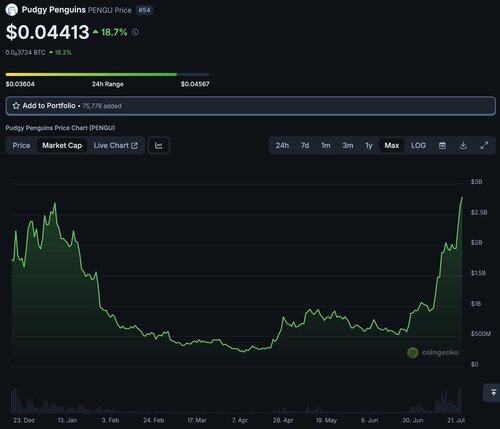Click the 75,779 added text

pos(102,106)
